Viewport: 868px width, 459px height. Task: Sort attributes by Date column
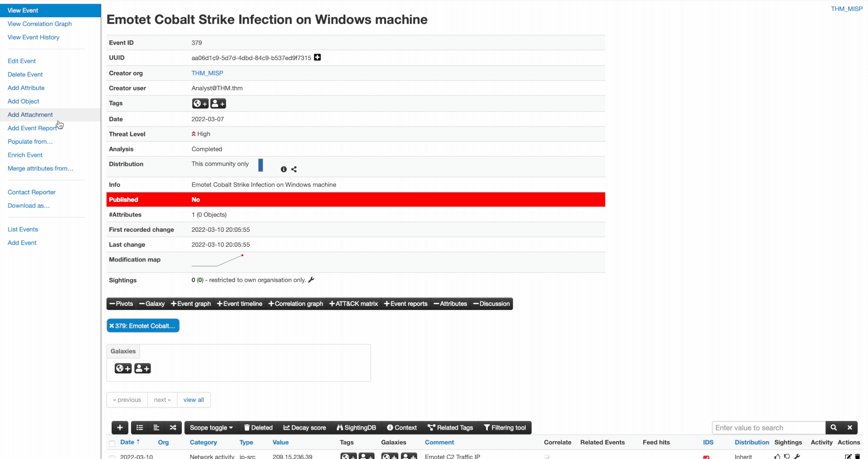click(130, 442)
